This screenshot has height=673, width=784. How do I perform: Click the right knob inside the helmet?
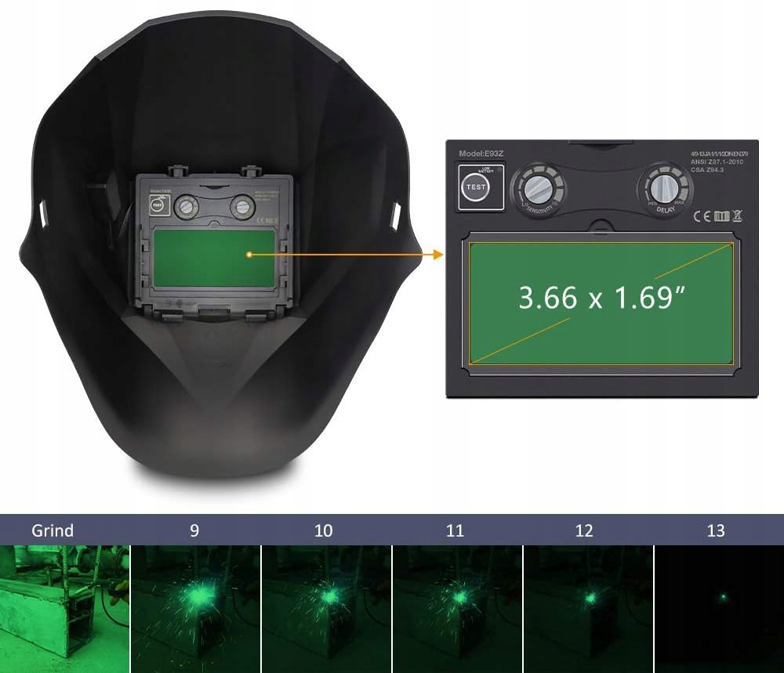(243, 206)
